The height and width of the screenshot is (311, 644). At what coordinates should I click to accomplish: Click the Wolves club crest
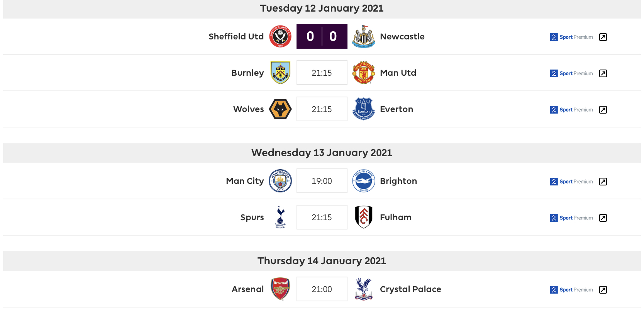(280, 109)
